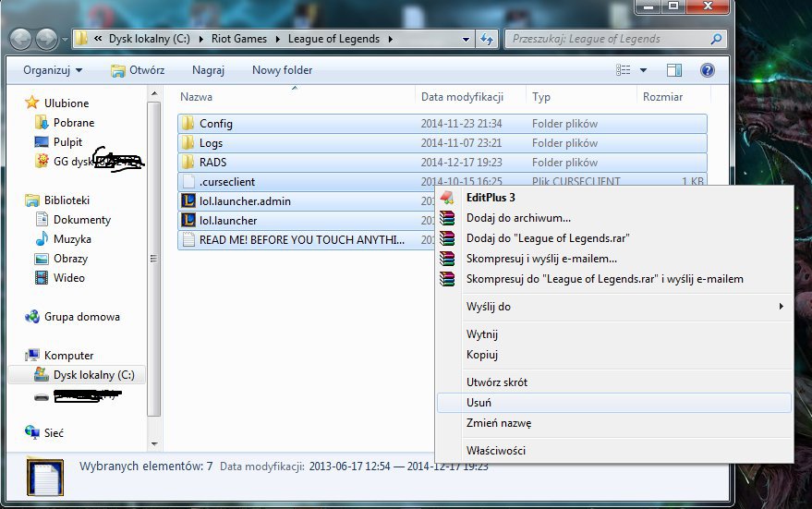Toggle the preview pane icon
The image size is (812, 509).
[674, 70]
